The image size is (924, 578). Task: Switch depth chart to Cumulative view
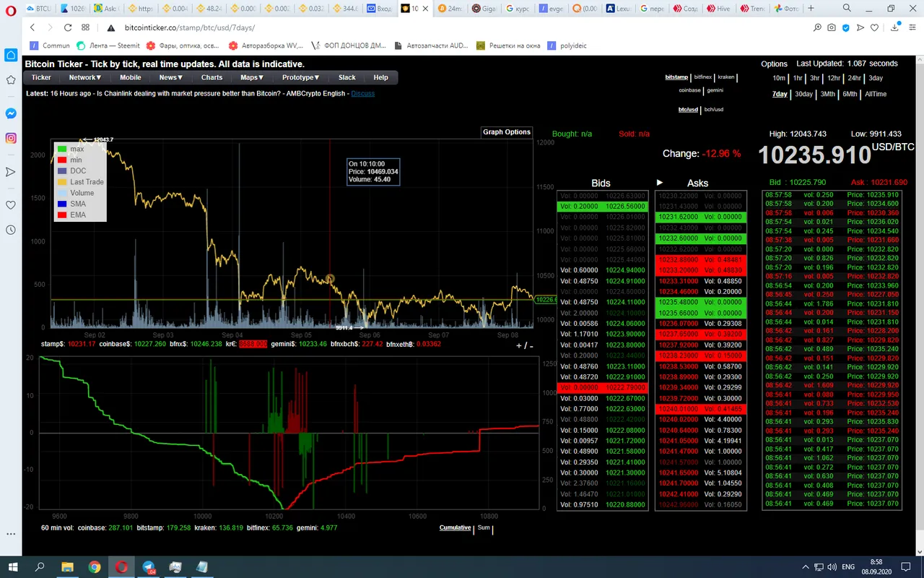tap(455, 527)
